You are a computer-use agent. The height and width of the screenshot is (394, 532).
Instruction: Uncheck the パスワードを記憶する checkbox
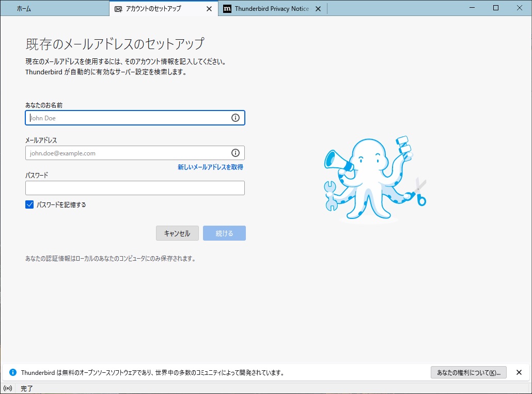coord(29,204)
